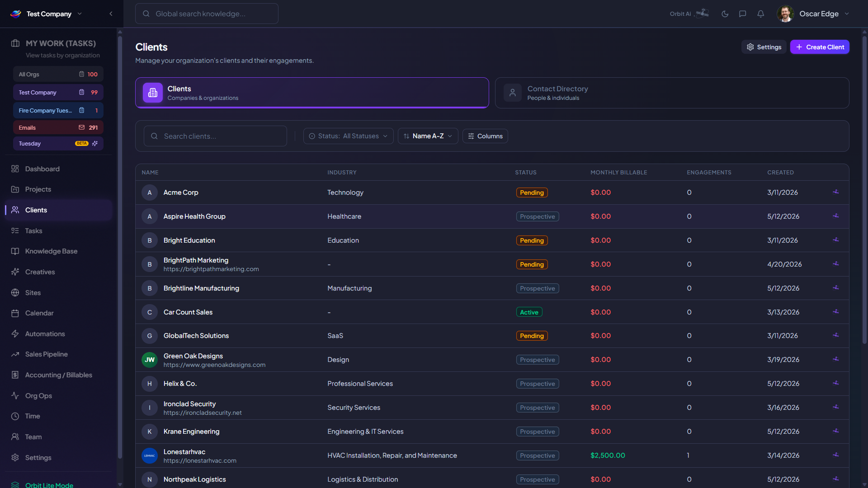Open Tasks in sidebar
The height and width of the screenshot is (488, 868).
pos(58,230)
